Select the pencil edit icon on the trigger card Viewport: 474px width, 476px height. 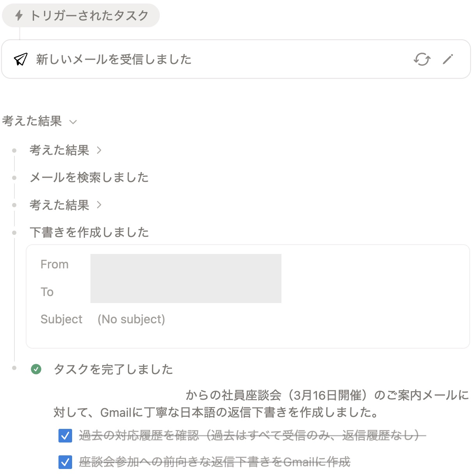point(448,59)
